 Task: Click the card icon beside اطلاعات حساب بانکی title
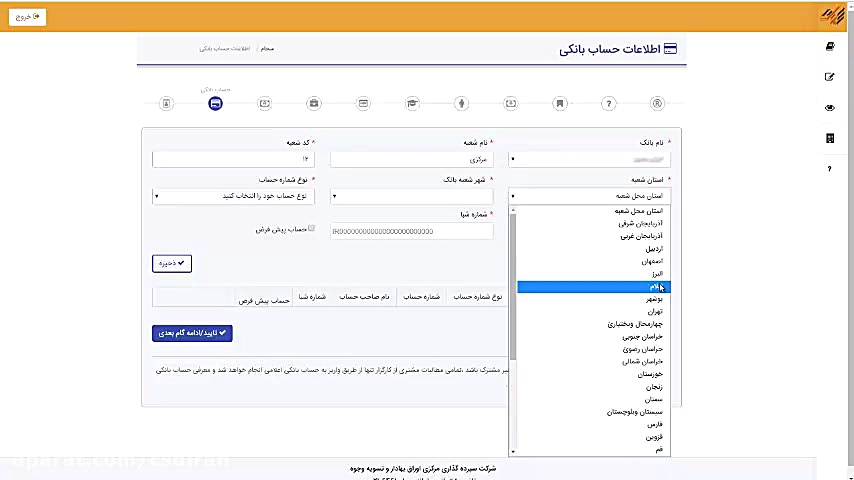[670, 49]
